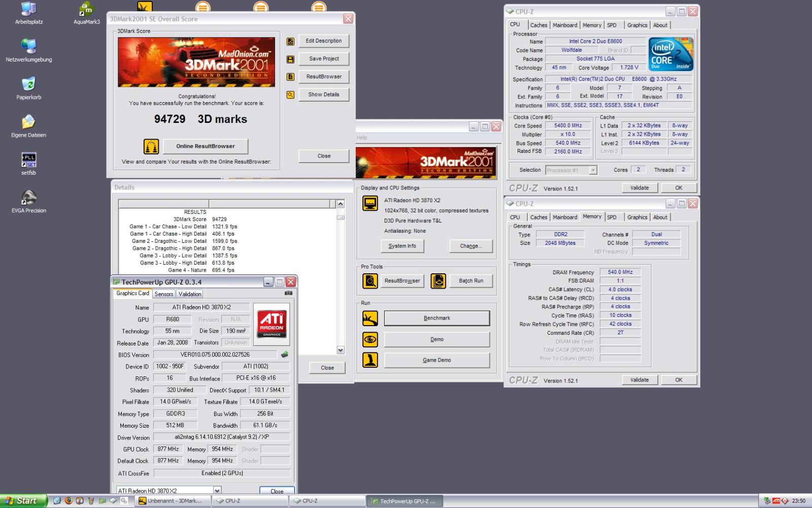This screenshot has height=508, width=812.
Task: Open the GPU selection dropdown in GPU-Z
Action: point(217,490)
